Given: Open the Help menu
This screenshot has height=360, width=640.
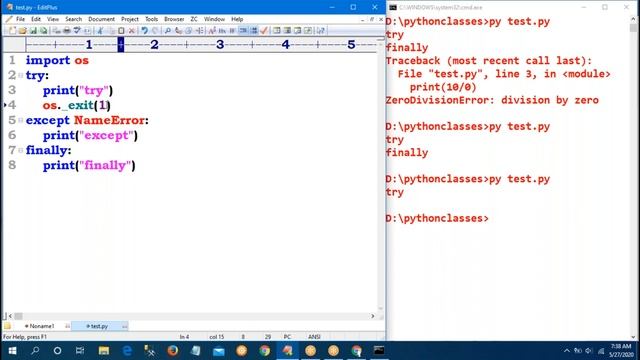Looking at the screenshot, I should (237, 19).
